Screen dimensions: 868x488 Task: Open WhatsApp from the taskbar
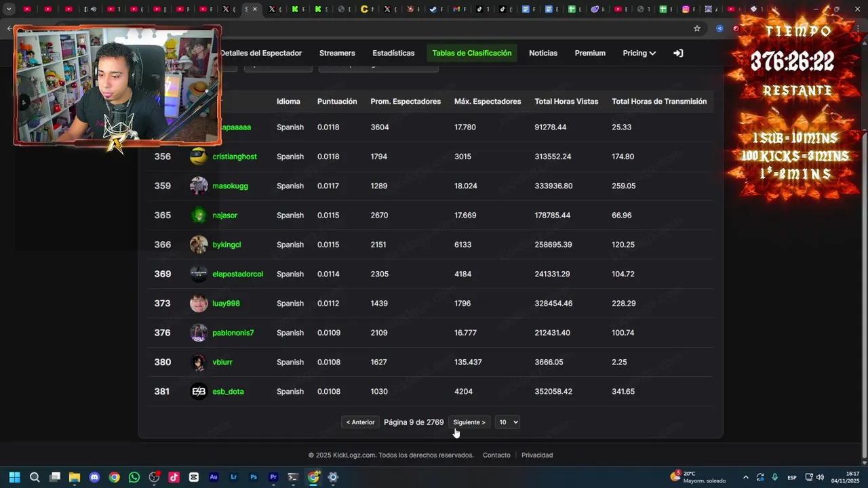(134, 477)
